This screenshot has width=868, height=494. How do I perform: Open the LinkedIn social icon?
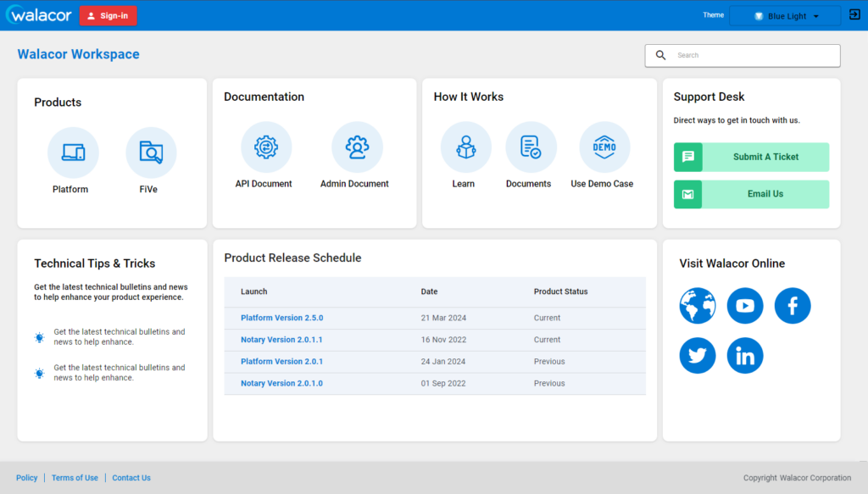(x=745, y=356)
